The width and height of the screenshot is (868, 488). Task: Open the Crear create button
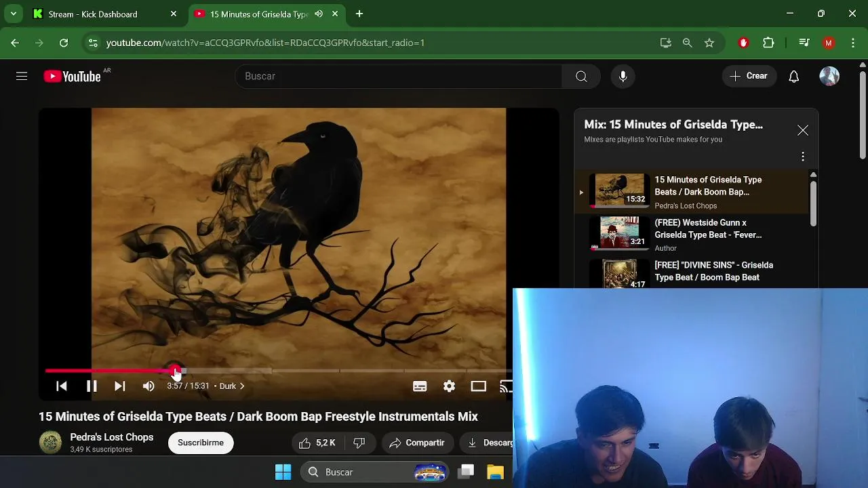pyautogui.click(x=749, y=76)
